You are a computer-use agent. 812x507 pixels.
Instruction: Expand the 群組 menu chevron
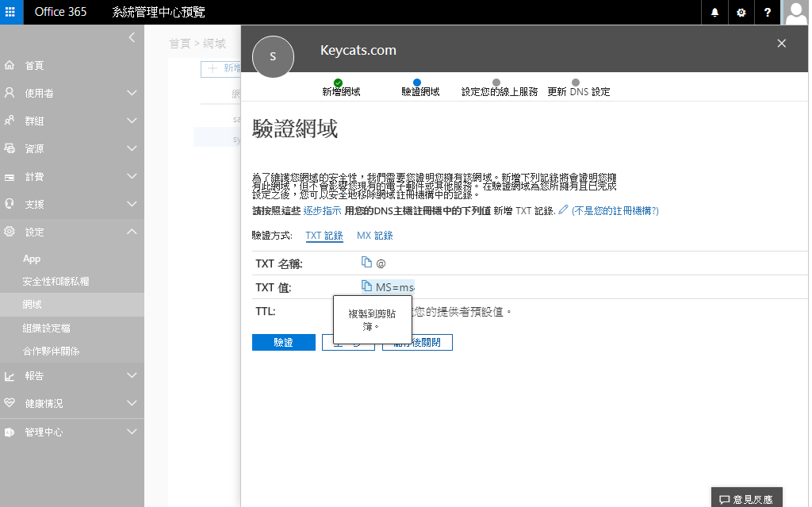132,121
